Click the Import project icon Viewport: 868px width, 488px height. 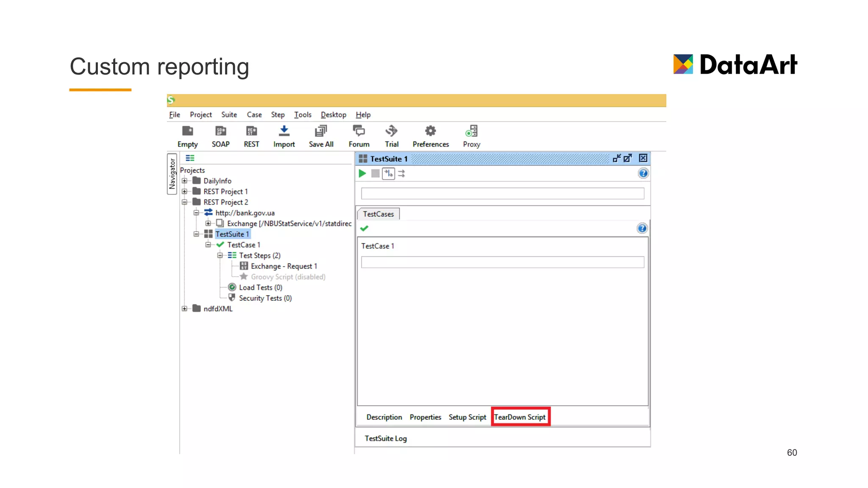click(284, 131)
